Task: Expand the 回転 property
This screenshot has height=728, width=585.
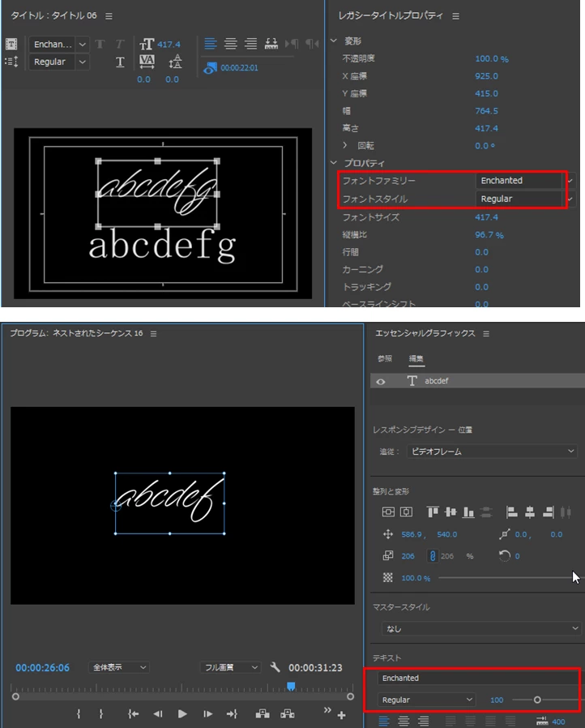Action: [x=344, y=145]
